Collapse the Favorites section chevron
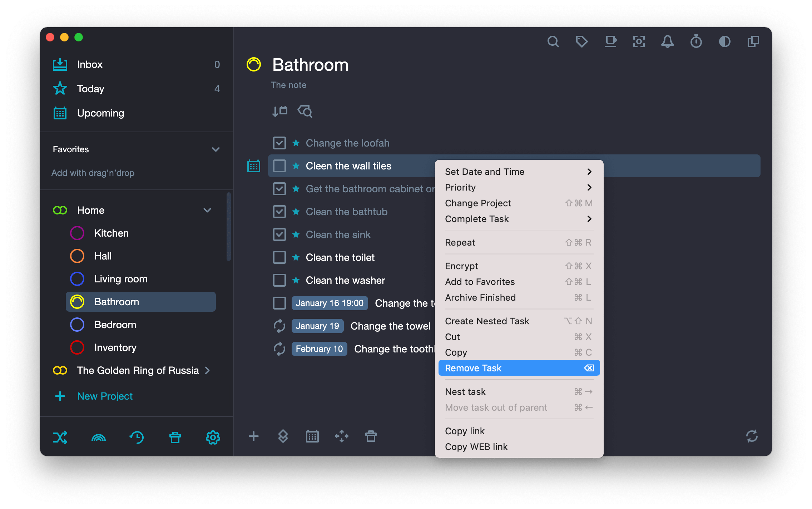 point(216,149)
